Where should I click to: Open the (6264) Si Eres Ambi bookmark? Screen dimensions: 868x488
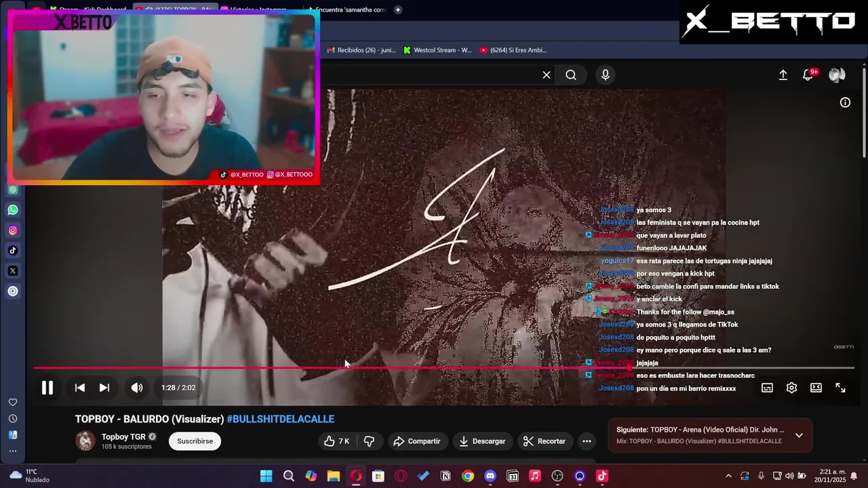click(513, 50)
